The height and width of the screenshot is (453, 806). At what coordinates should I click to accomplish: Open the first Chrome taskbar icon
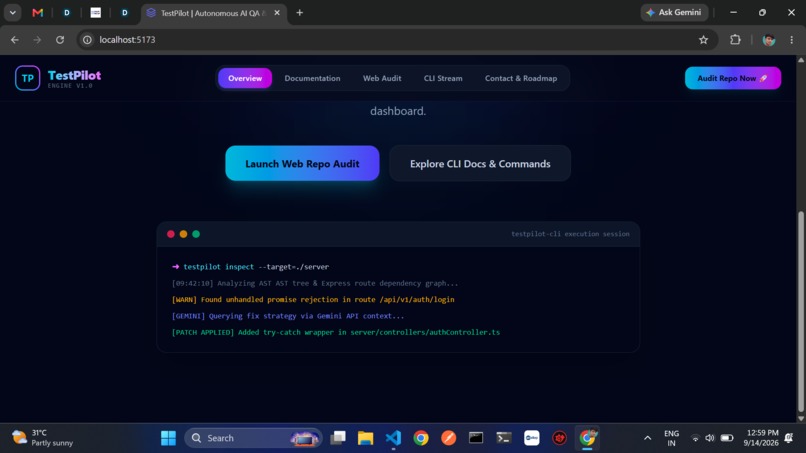click(x=421, y=438)
